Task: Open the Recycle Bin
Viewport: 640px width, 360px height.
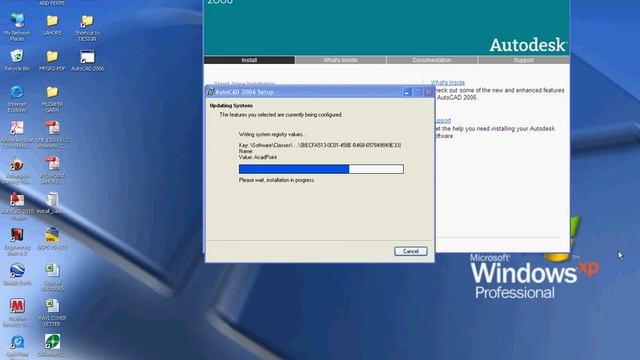Action: 17,60
